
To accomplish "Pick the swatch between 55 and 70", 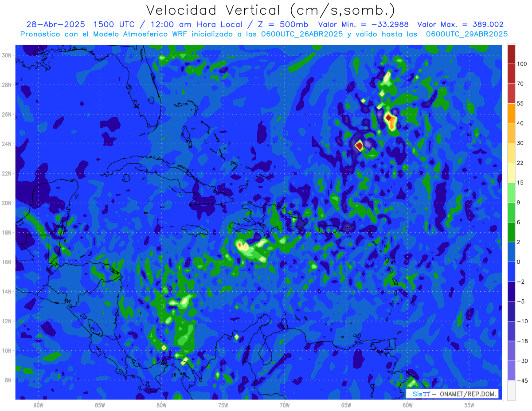I will click(x=512, y=93).
